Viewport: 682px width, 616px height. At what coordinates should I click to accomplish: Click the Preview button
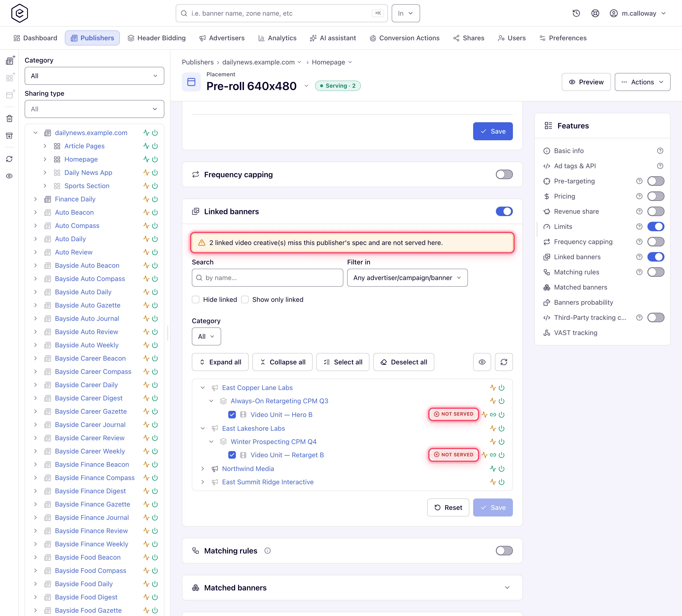[x=586, y=82]
